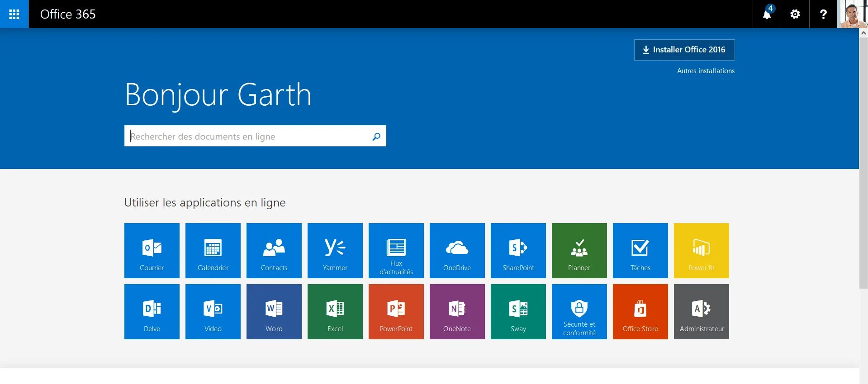
Task: Click the vertical scrollbar thumb
Action: (x=863, y=163)
